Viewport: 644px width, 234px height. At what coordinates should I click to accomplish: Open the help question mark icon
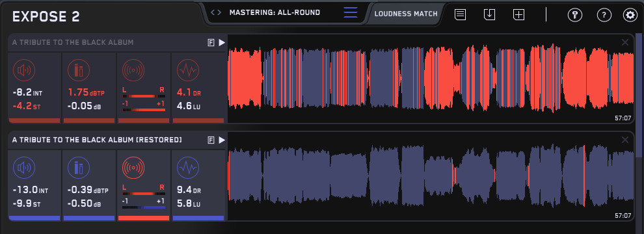(604, 15)
